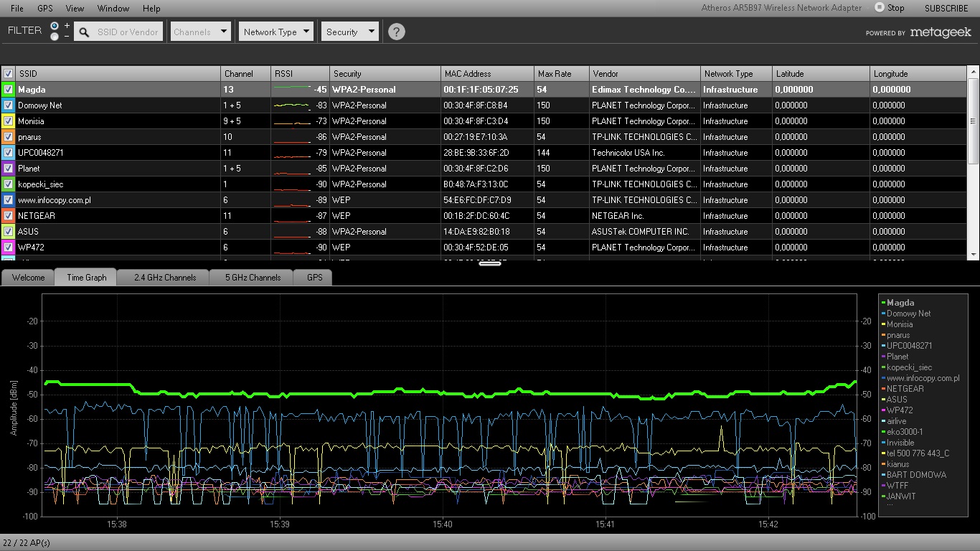Click the Magda MAC address cell
Viewport: 980px width, 551px height.
tap(487, 90)
